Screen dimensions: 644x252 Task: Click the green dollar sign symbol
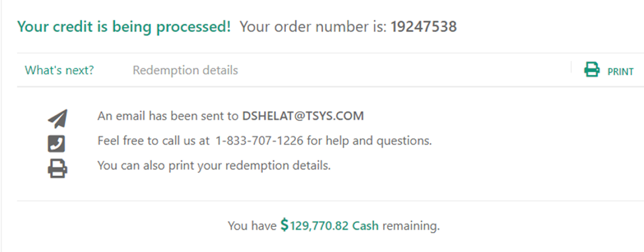[x=285, y=225]
